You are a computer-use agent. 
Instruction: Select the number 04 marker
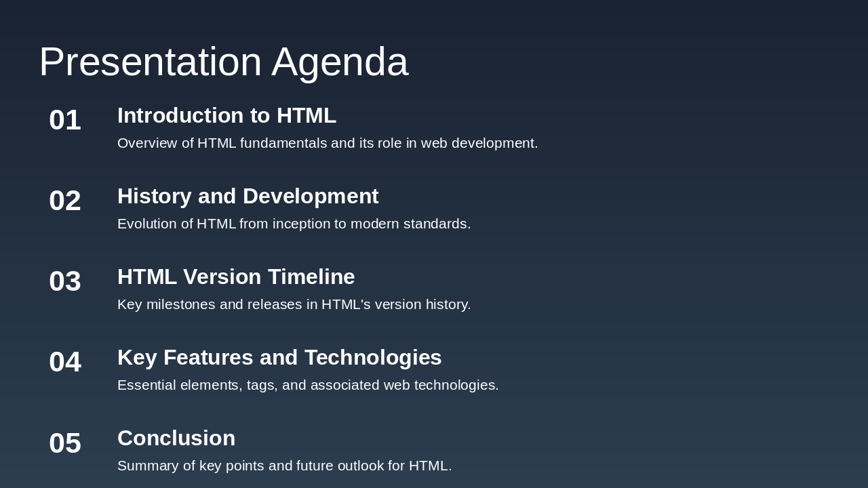[x=64, y=362]
